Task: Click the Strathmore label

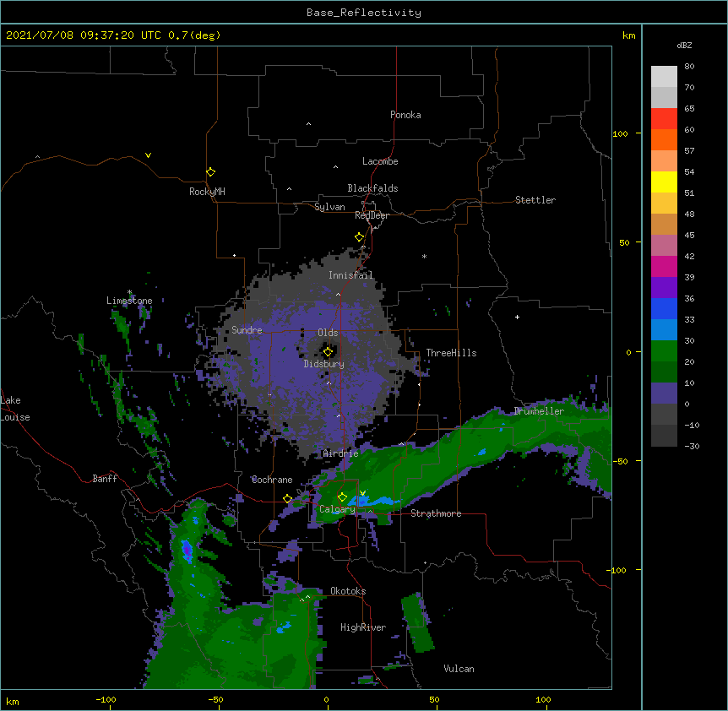Action: click(x=436, y=513)
